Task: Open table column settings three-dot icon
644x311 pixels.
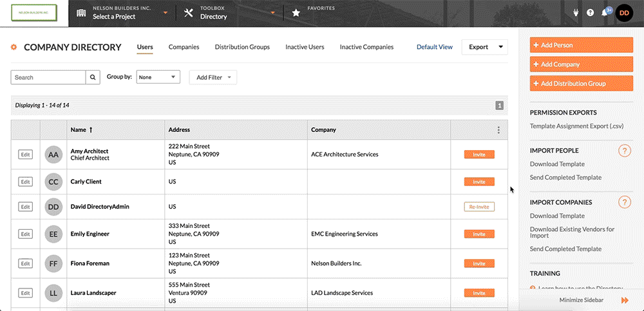Action: tap(498, 130)
